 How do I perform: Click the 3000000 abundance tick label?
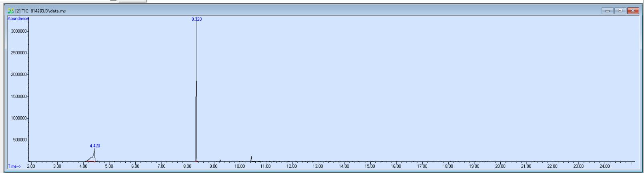coord(19,31)
